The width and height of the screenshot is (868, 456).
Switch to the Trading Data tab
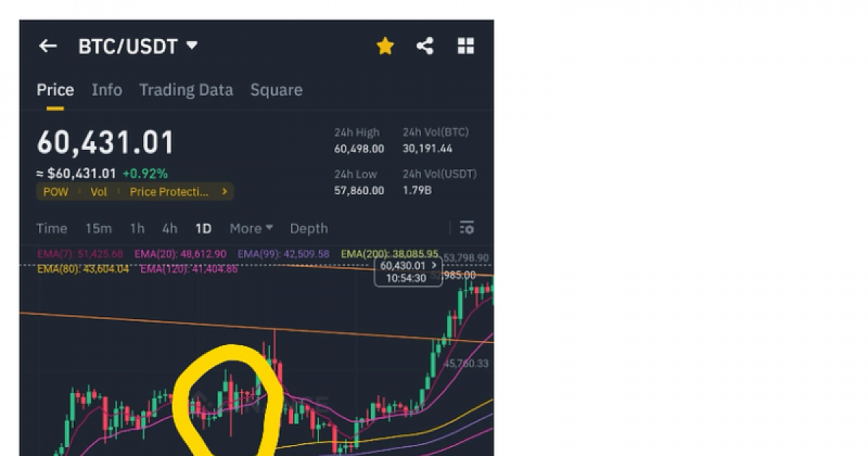pyautogui.click(x=186, y=90)
